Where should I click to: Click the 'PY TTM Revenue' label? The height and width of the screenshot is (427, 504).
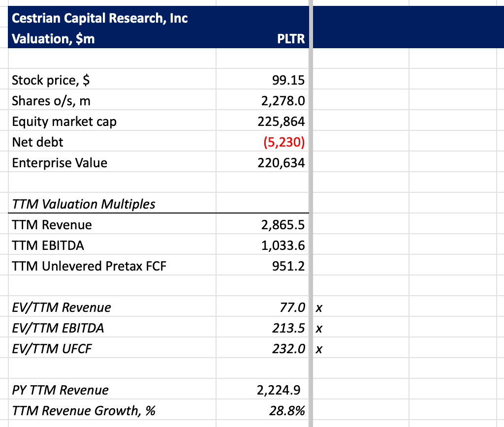coord(60,390)
